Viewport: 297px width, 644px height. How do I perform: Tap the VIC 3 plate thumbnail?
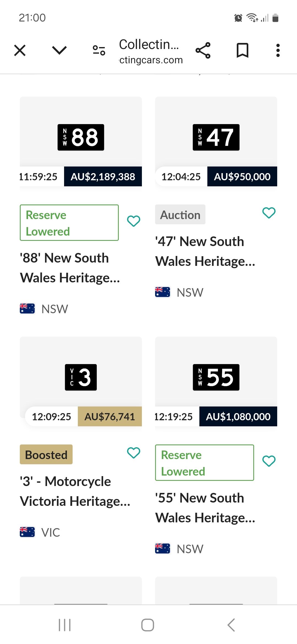click(81, 377)
